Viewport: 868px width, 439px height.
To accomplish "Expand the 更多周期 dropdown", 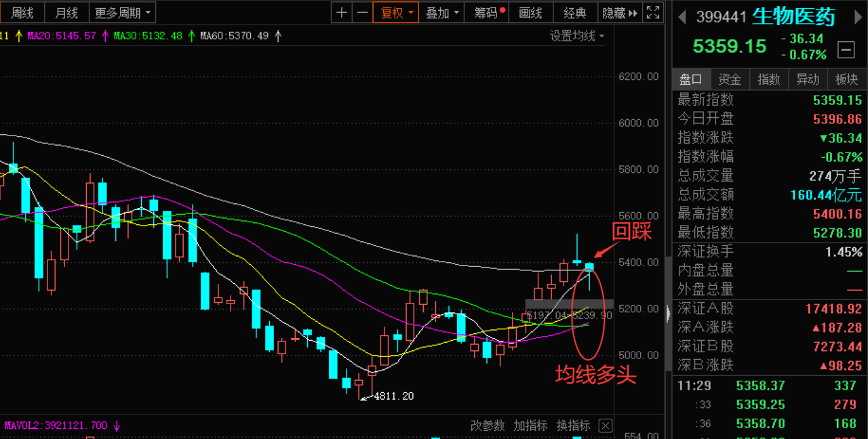I will tap(123, 12).
